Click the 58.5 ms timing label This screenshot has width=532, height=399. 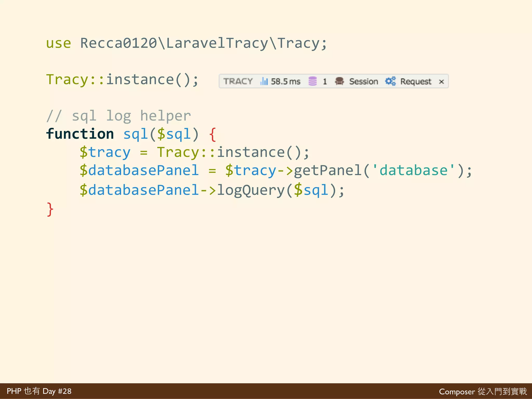coord(285,82)
